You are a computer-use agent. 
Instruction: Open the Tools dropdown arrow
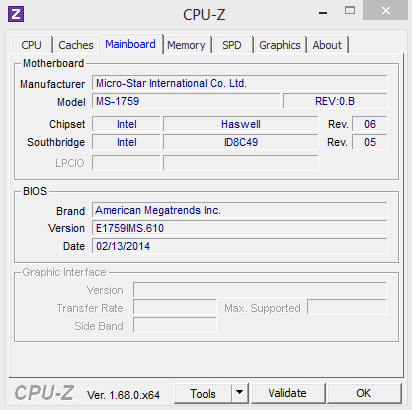click(240, 393)
